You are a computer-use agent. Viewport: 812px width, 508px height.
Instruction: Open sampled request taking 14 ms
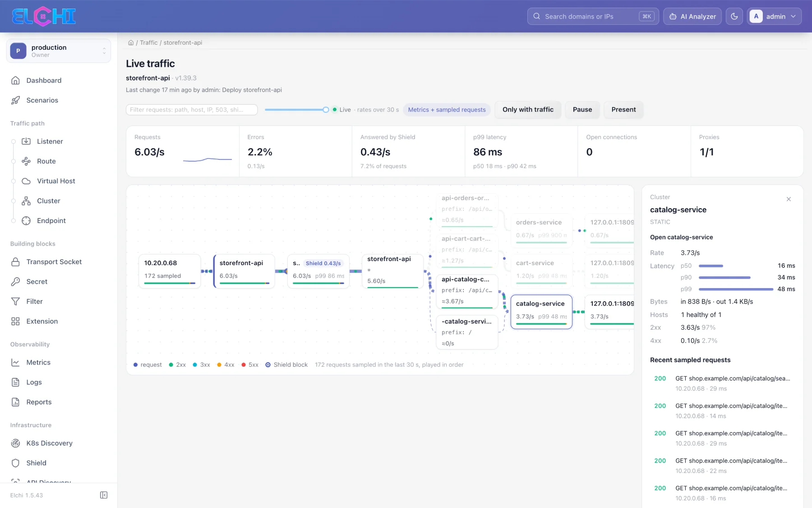click(x=723, y=411)
